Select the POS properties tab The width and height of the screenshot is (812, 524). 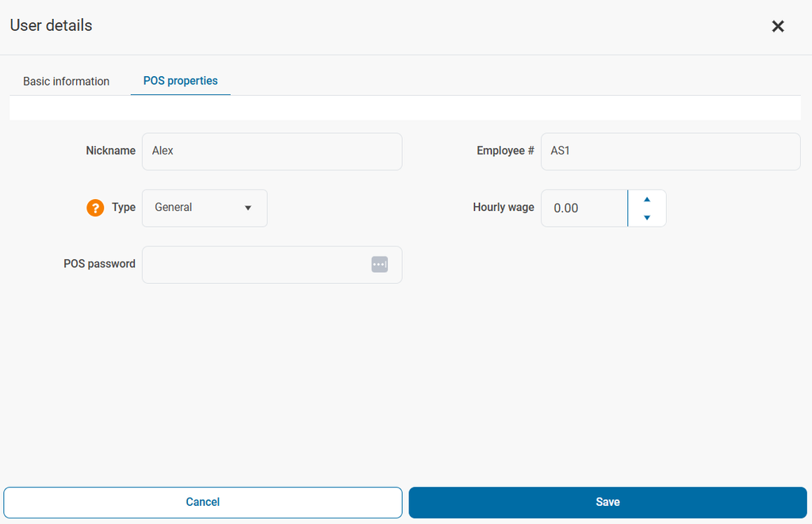[x=181, y=81]
